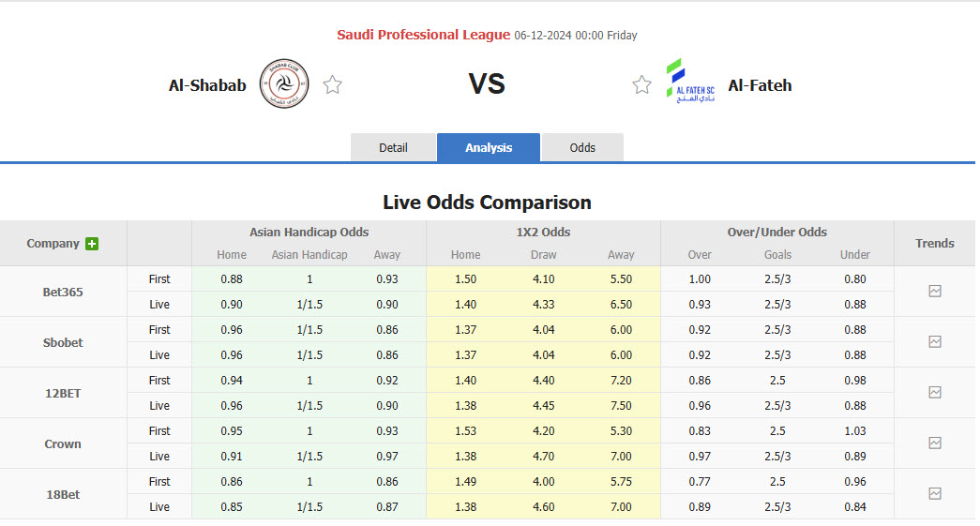Select the Analysis tab

tap(489, 148)
